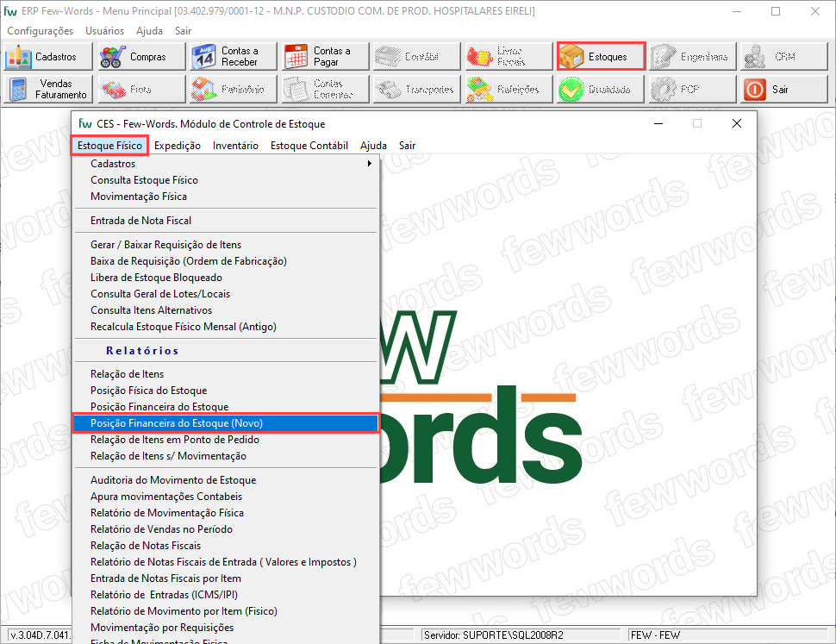The width and height of the screenshot is (836, 644).
Task: Open Relação de Itens em Ponto de Pedido
Action: click(226, 440)
